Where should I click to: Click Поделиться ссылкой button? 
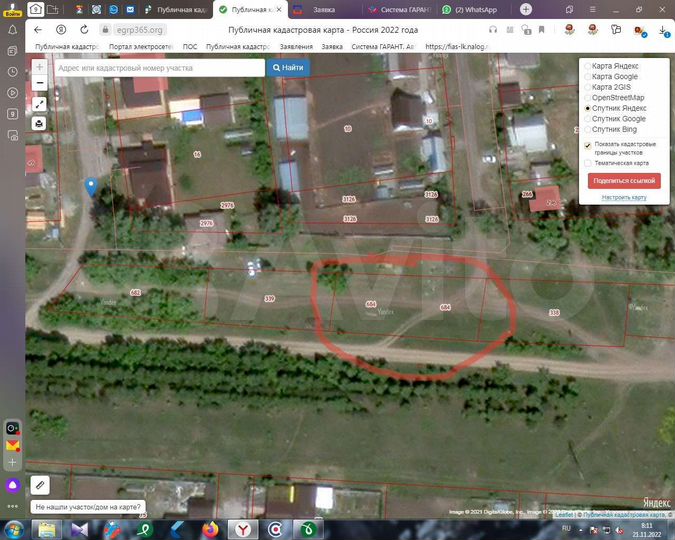tap(624, 180)
